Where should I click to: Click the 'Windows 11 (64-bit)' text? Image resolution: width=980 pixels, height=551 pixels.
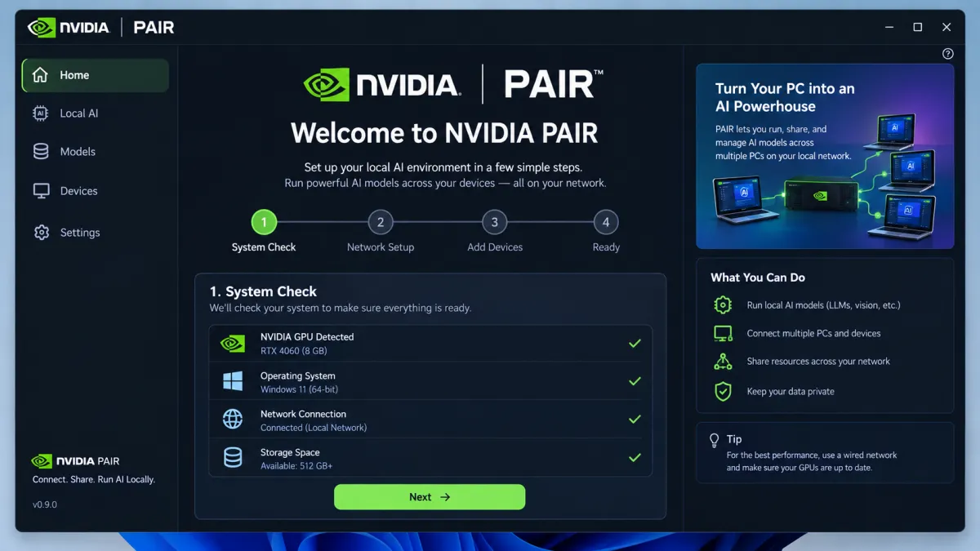tap(301, 389)
